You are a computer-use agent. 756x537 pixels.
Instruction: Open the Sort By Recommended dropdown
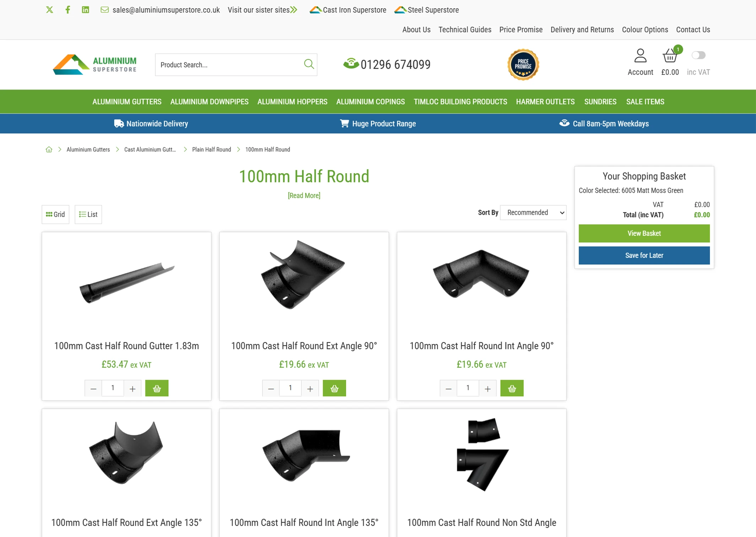533,213
